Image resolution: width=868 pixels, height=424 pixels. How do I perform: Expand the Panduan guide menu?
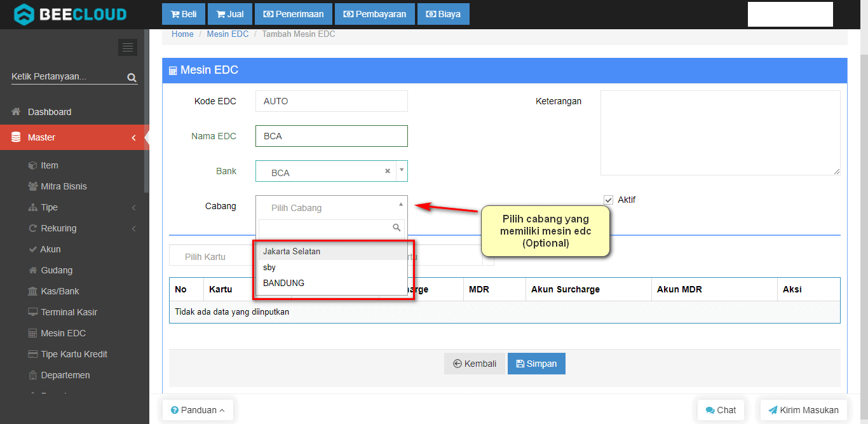coord(198,410)
